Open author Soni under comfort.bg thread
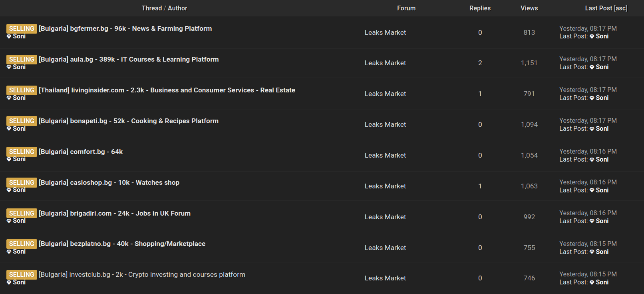 [19, 159]
